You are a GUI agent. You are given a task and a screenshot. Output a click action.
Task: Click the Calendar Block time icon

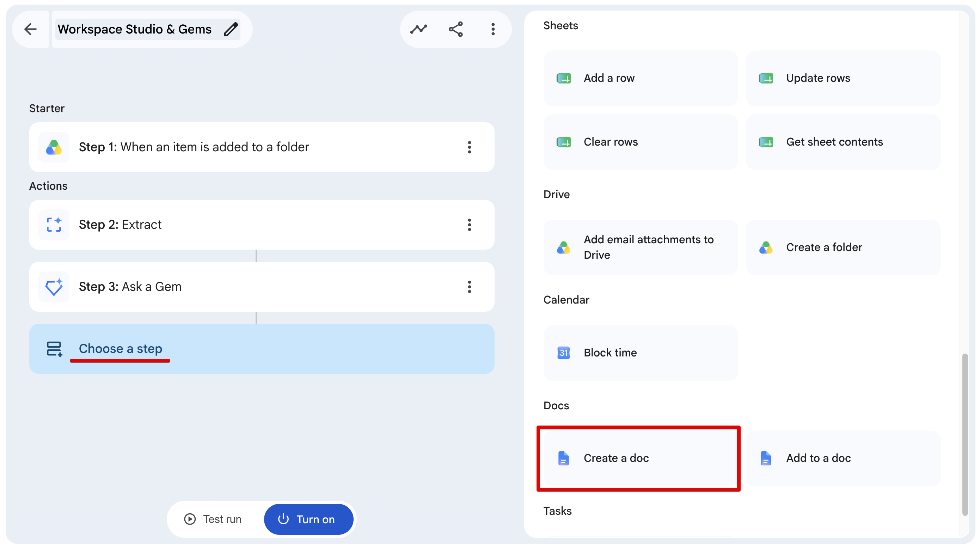click(x=563, y=353)
